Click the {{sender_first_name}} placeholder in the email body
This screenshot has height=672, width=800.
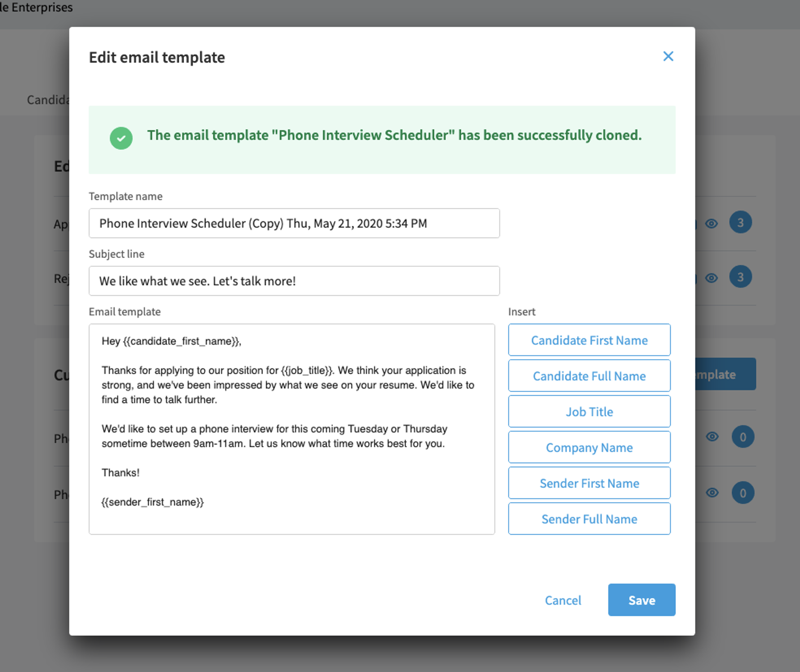(152, 502)
